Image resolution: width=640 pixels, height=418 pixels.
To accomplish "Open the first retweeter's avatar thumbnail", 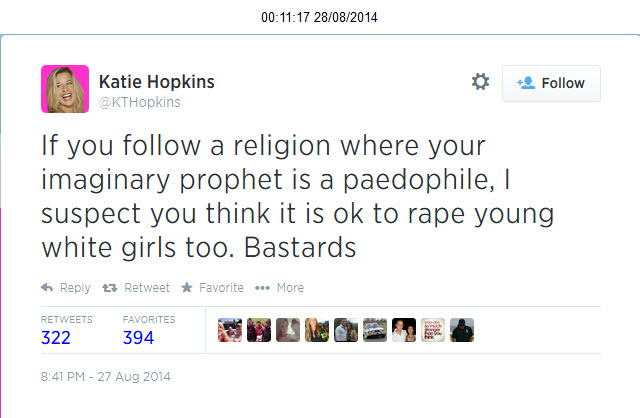I will [230, 330].
